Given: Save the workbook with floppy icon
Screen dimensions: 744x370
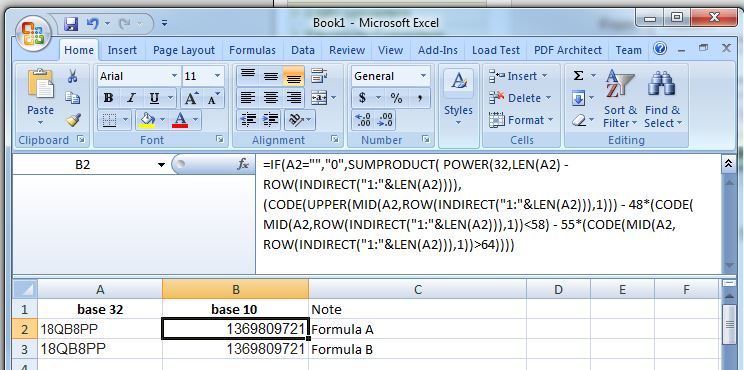Looking at the screenshot, I should 71,24.
